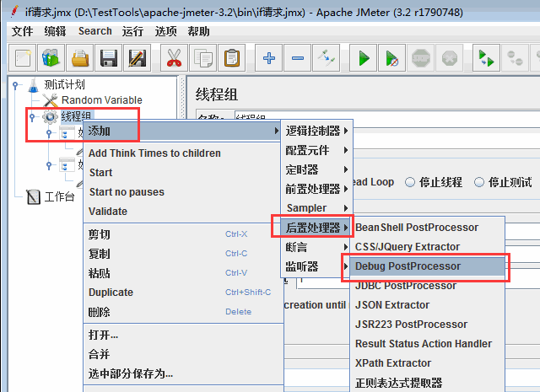Screen dimensions: 540x392
Task: Select the 测试计划 flask icon
Action: click(x=34, y=85)
